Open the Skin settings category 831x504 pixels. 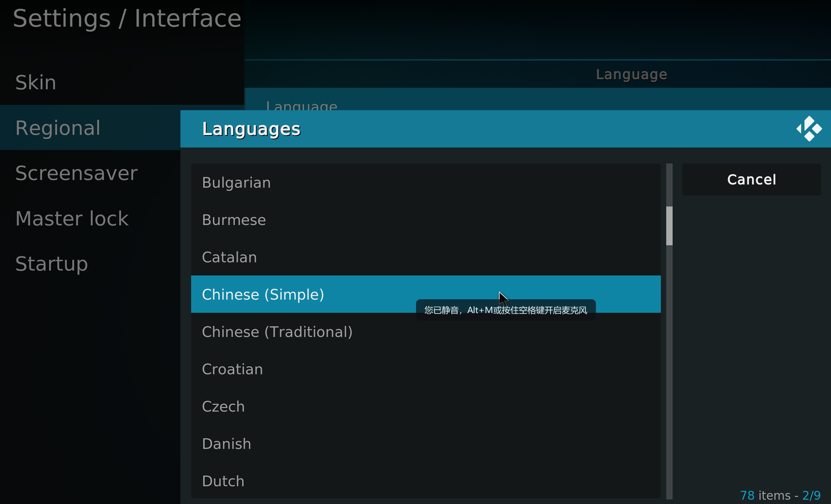click(36, 82)
